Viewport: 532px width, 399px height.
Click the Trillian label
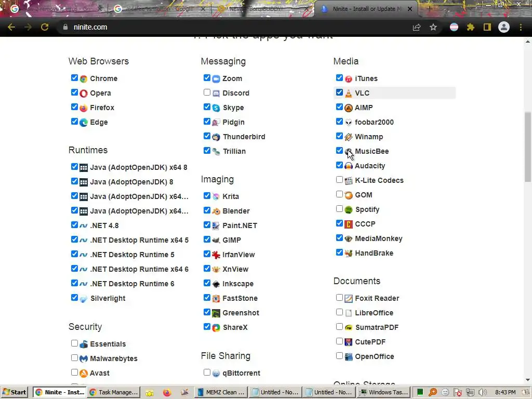234,151
